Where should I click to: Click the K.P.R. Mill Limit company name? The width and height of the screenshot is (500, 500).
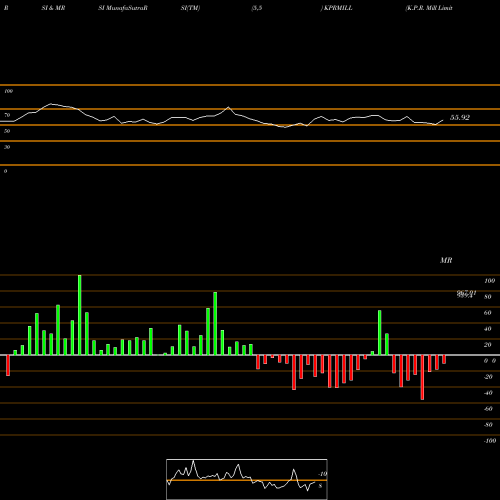coord(429,8)
